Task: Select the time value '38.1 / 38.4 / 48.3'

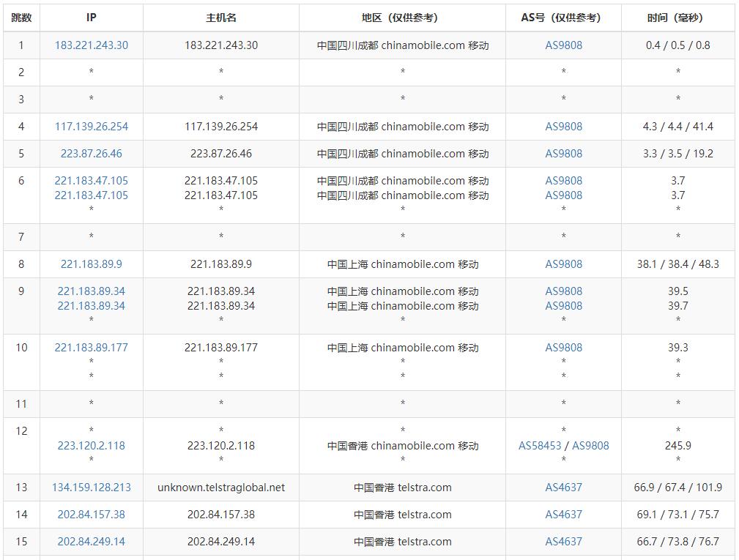Action: tap(677, 264)
